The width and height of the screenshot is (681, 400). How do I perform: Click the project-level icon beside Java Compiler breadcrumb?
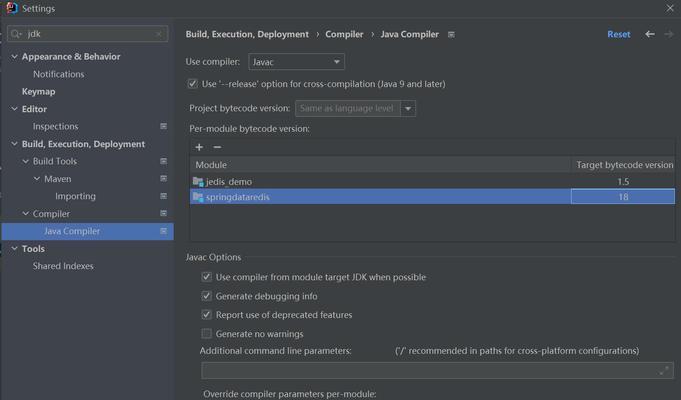click(451, 34)
